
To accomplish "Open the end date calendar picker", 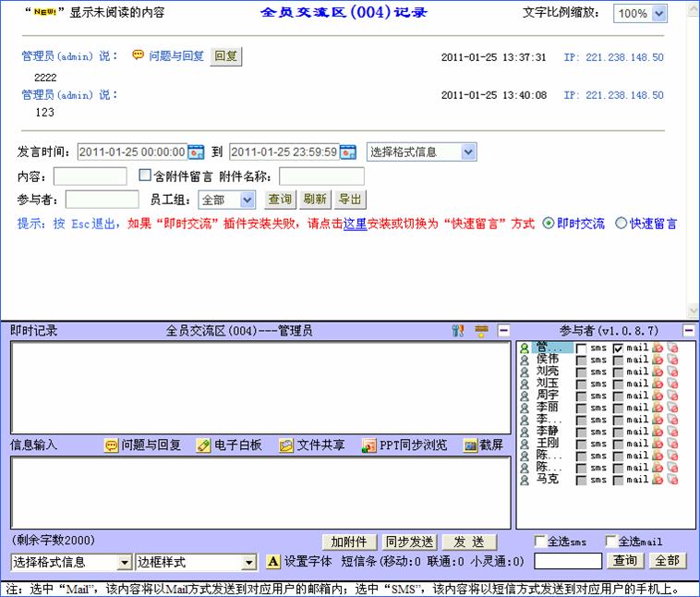I will [348, 152].
